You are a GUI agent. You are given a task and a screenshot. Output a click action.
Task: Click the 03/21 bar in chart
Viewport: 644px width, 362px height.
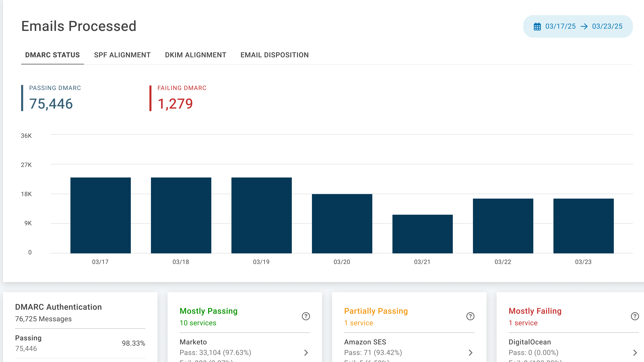tap(422, 234)
